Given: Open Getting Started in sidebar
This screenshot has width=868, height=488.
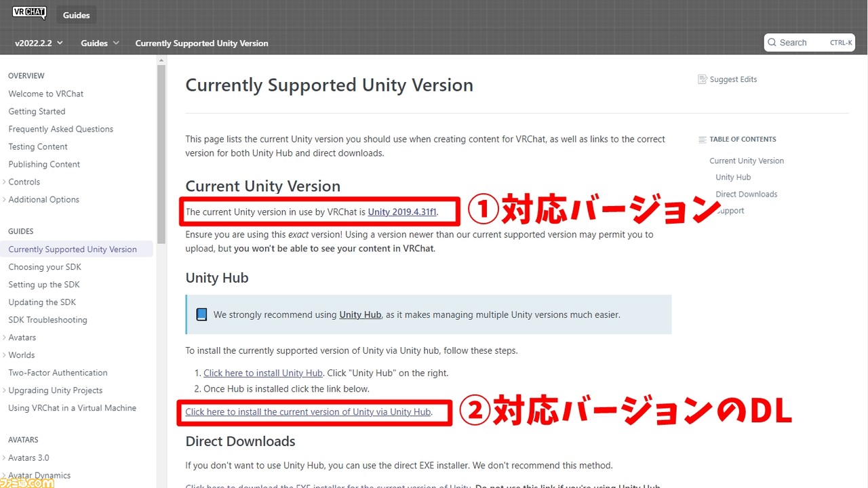Looking at the screenshot, I should [x=37, y=111].
